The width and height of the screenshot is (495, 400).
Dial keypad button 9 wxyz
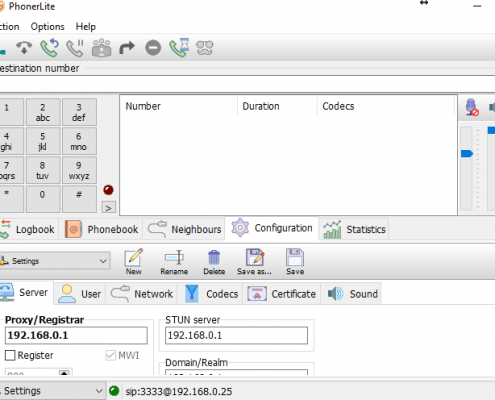[x=79, y=170]
